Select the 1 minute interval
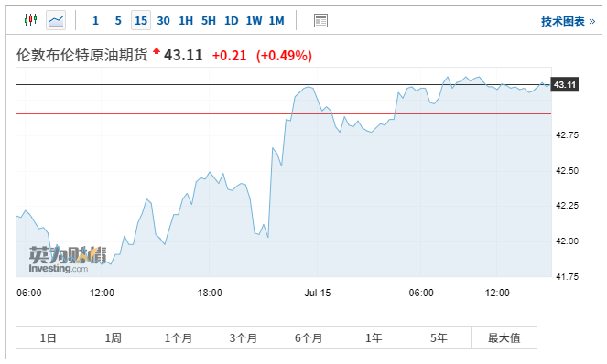This screenshot has height=364, width=607. coord(95,20)
